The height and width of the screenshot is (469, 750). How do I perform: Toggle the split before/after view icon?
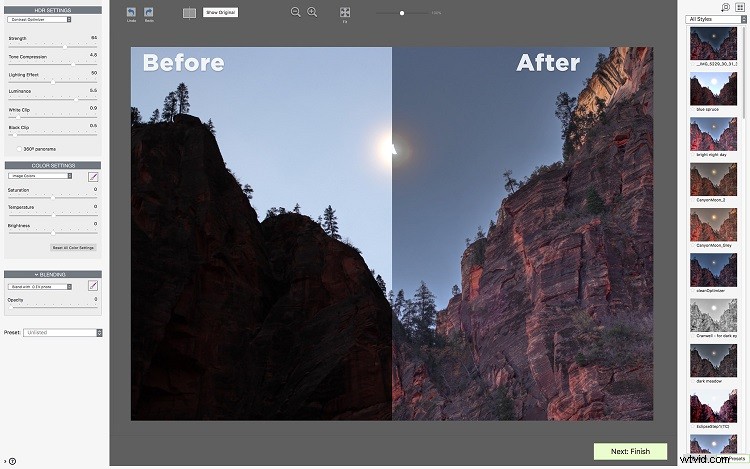tap(190, 13)
